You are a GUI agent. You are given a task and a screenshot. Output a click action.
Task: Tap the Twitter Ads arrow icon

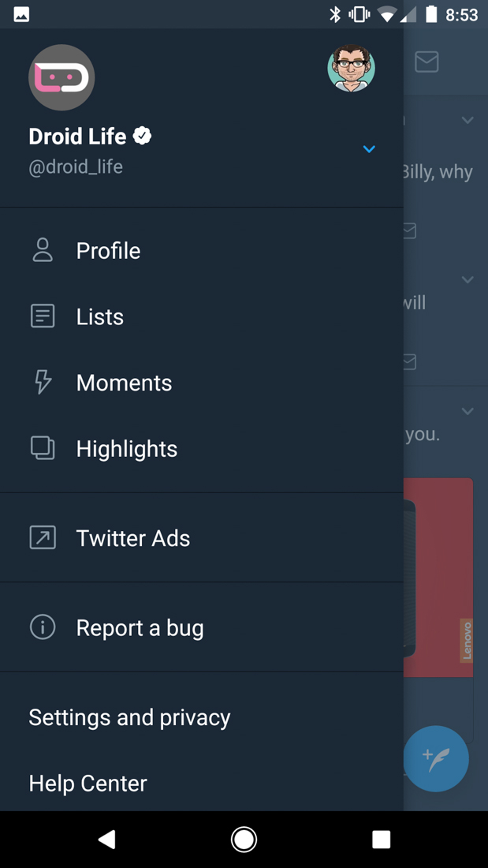[43, 538]
